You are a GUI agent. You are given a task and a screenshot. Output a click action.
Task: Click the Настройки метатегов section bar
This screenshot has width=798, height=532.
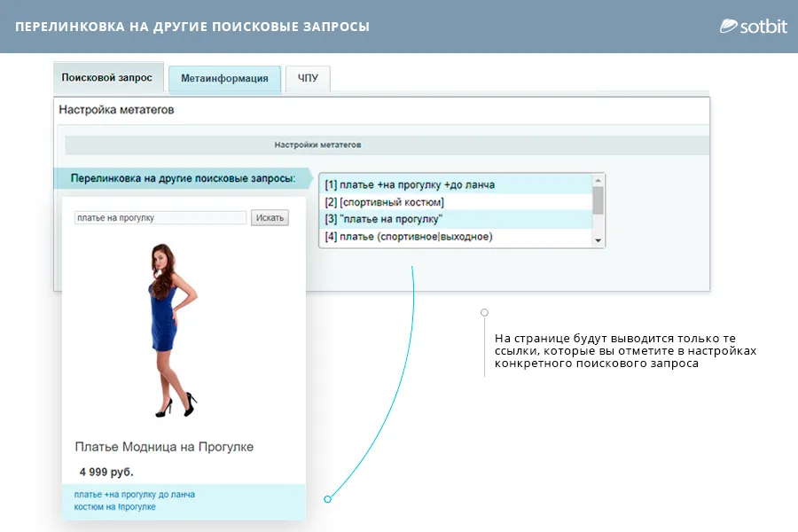coord(387,145)
